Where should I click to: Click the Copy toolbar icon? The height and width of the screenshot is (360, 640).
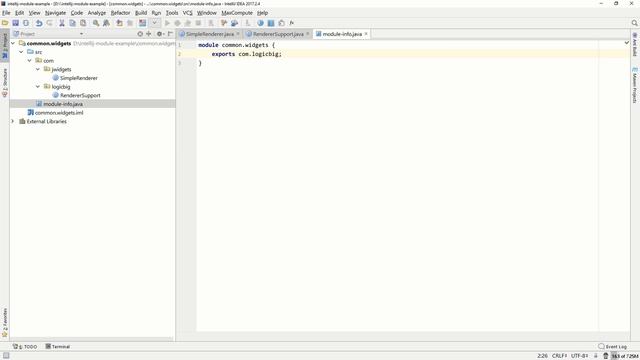73,23
